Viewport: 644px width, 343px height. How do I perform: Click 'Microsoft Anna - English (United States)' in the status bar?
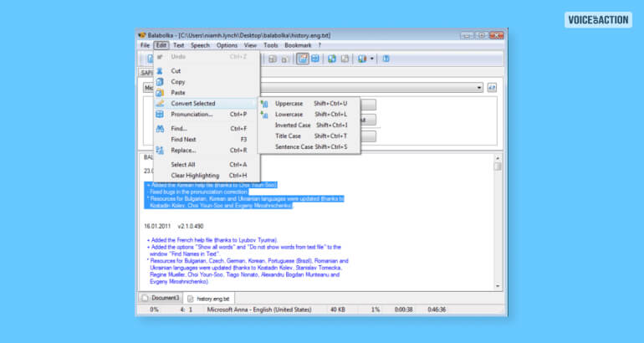(259, 310)
